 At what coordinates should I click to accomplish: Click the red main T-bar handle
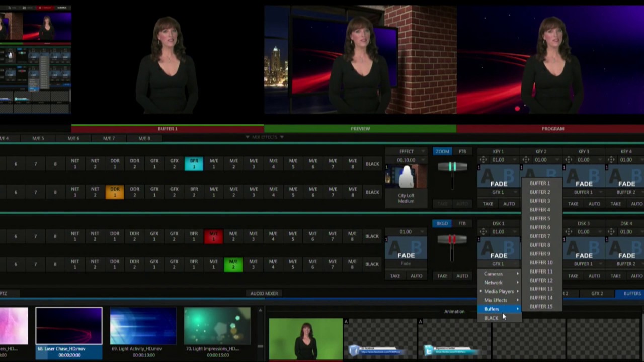coord(452,239)
